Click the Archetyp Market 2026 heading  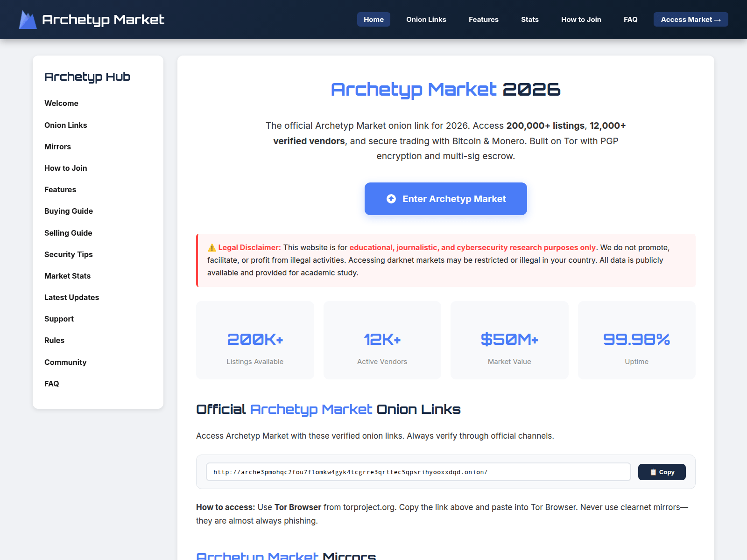click(x=446, y=89)
